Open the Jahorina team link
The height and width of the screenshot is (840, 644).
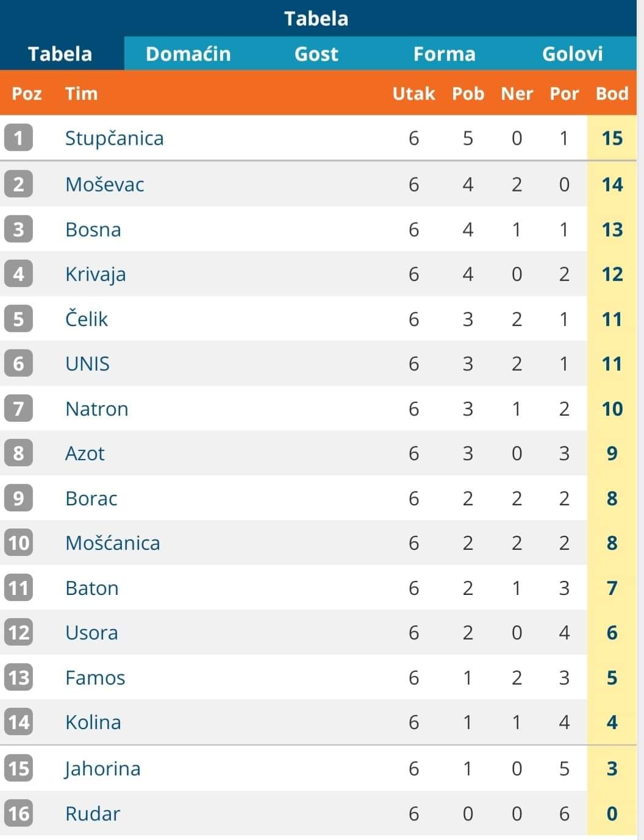tap(102, 768)
